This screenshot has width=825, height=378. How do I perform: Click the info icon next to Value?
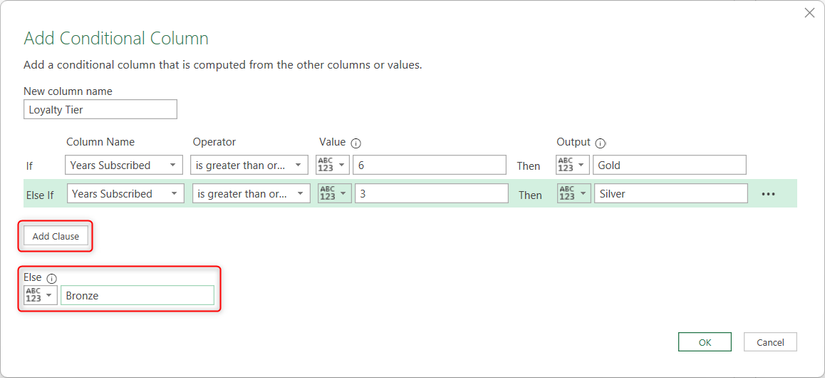click(356, 143)
